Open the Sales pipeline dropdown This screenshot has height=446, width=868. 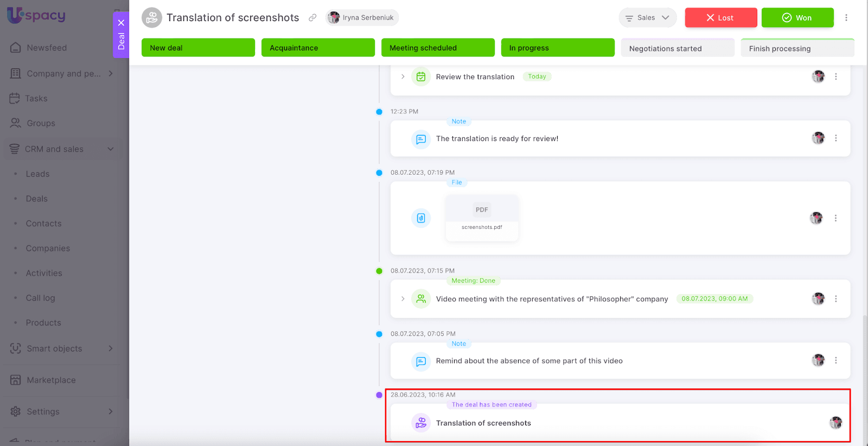point(647,18)
